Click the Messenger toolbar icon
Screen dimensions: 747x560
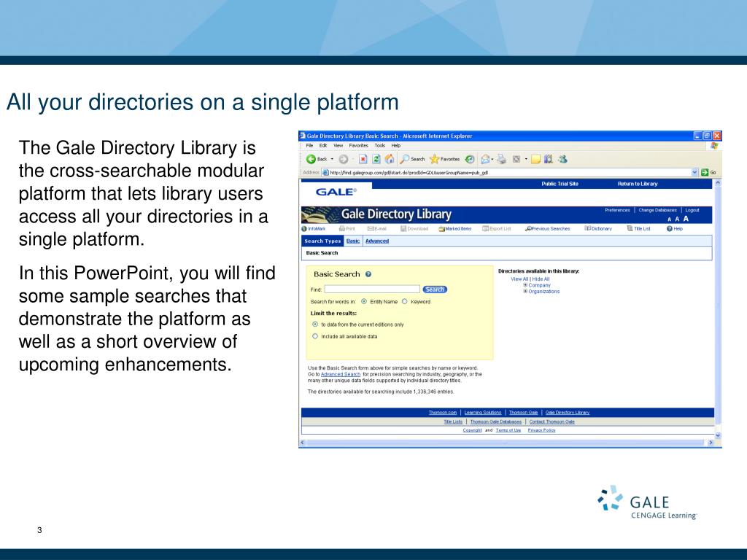[562, 159]
